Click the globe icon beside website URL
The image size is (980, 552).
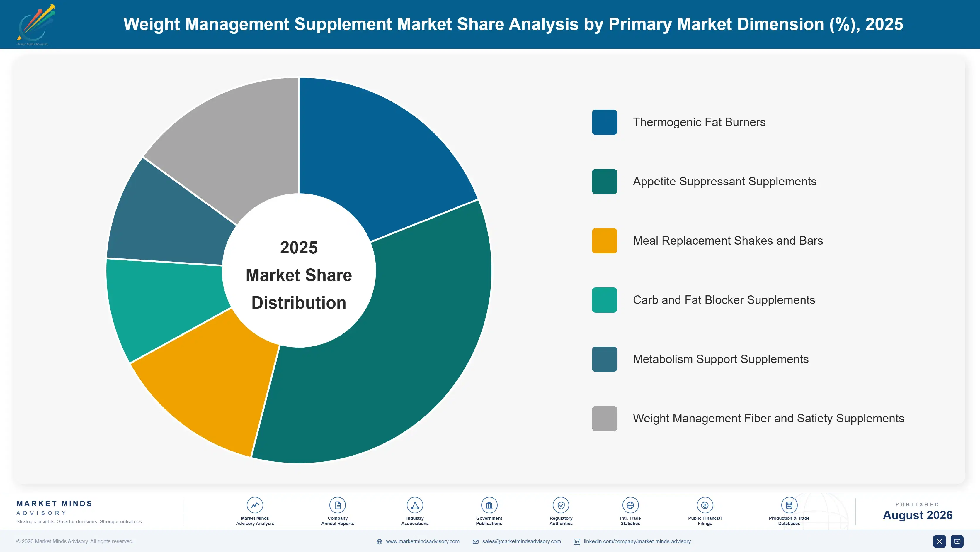[x=379, y=542]
